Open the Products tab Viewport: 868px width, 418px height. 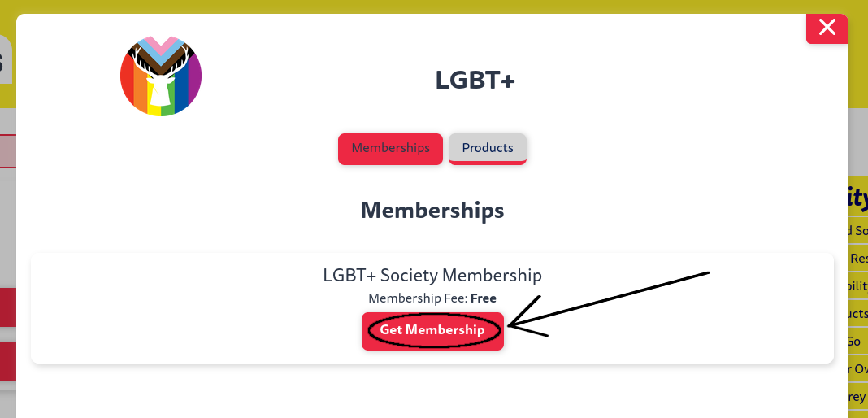[x=488, y=148]
